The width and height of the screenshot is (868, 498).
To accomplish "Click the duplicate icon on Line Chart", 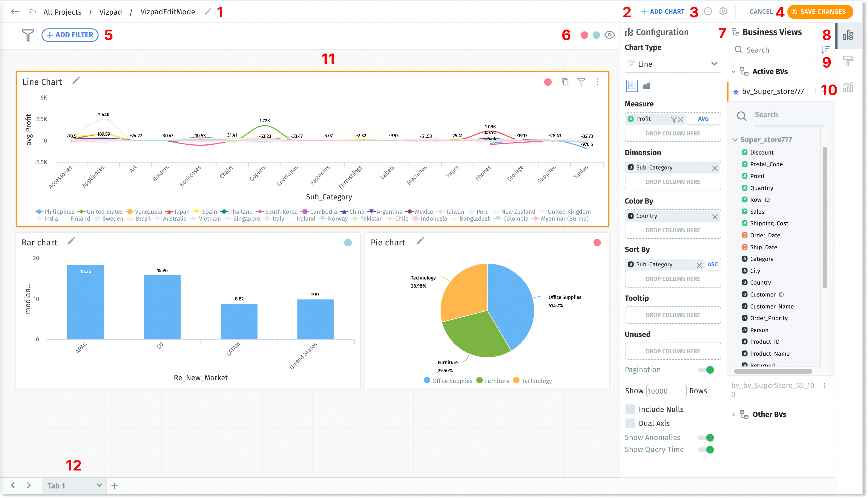I will pyautogui.click(x=565, y=82).
